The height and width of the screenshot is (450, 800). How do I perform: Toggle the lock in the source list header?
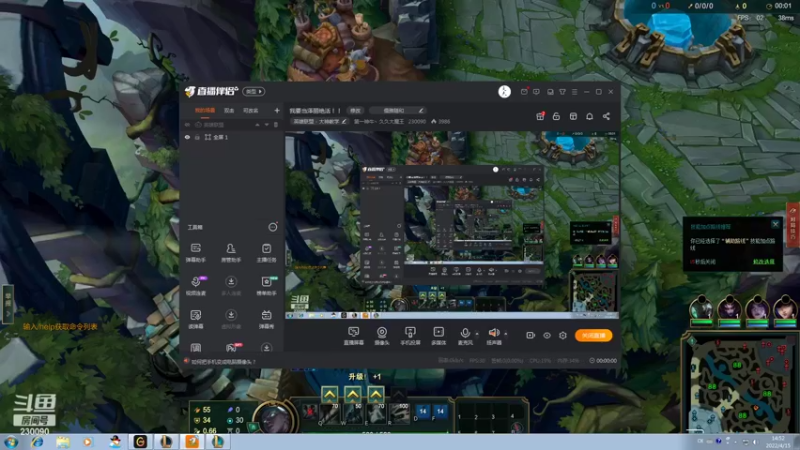tap(198, 124)
